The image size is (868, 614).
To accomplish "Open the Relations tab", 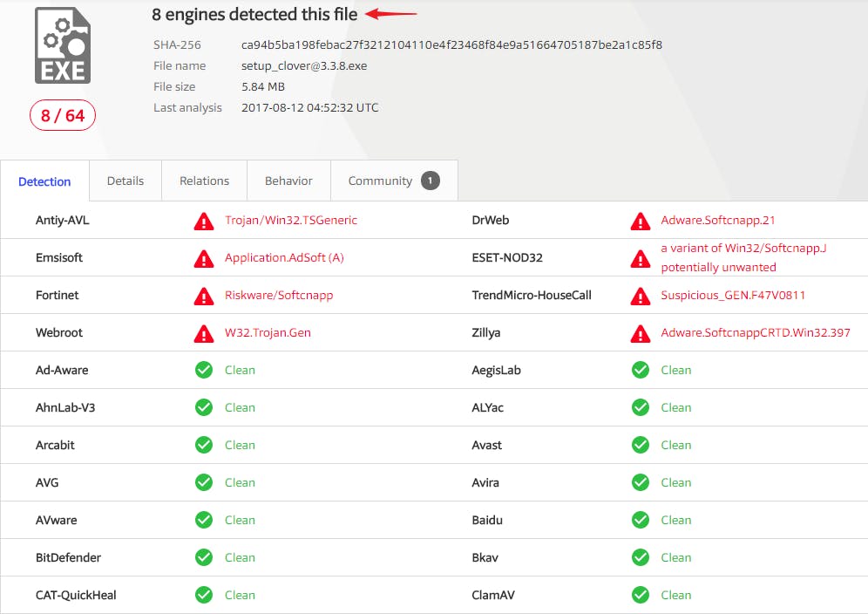I will 204,181.
